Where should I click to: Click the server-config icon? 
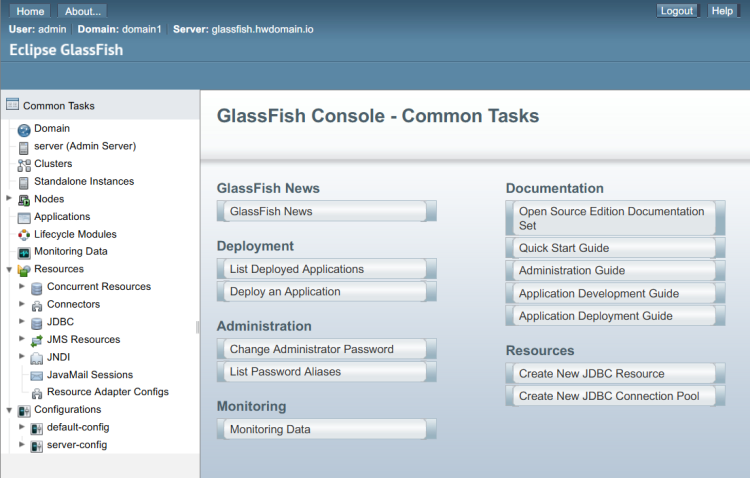coord(36,446)
